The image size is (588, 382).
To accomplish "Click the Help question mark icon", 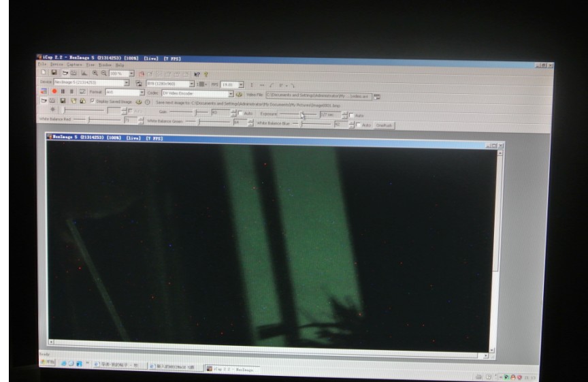I will pos(206,74).
